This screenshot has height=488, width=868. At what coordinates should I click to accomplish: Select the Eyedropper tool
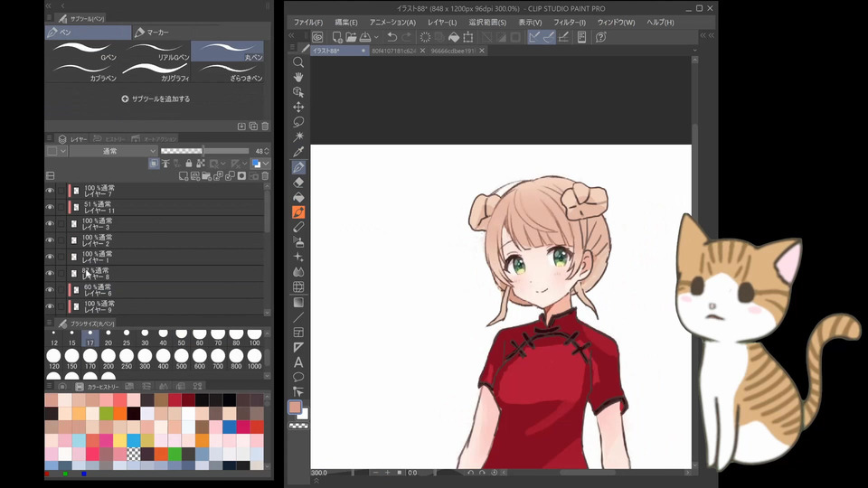(x=298, y=152)
